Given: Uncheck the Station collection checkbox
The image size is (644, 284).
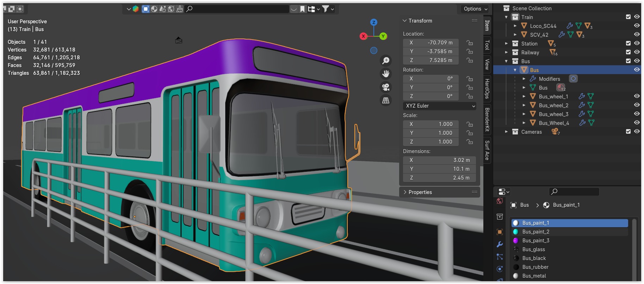Looking at the screenshot, I should pos(628,43).
